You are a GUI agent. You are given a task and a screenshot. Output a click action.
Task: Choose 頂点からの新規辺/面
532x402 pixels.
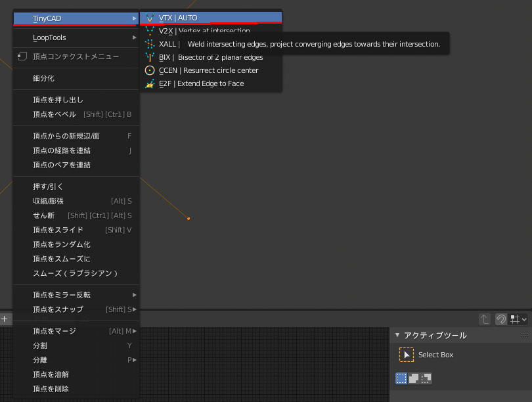point(76,136)
